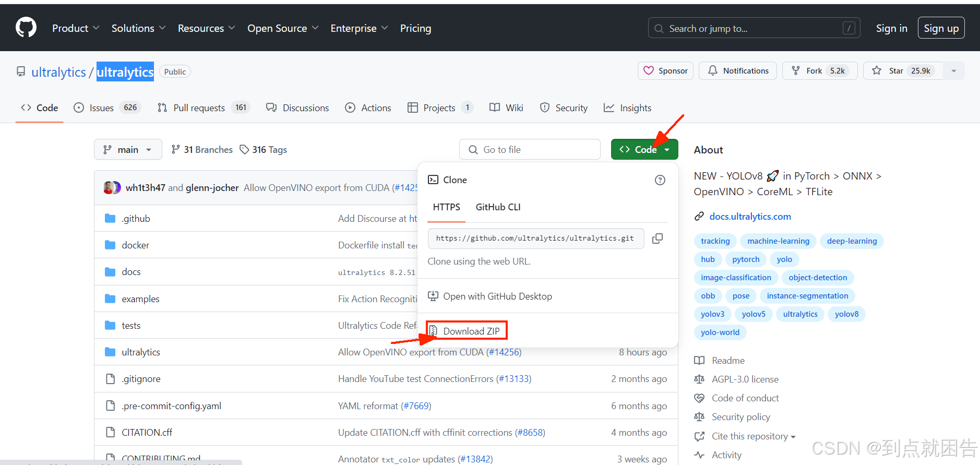Image resolution: width=980 pixels, height=465 pixels.
Task: Open the Security tab
Action: [x=564, y=108]
